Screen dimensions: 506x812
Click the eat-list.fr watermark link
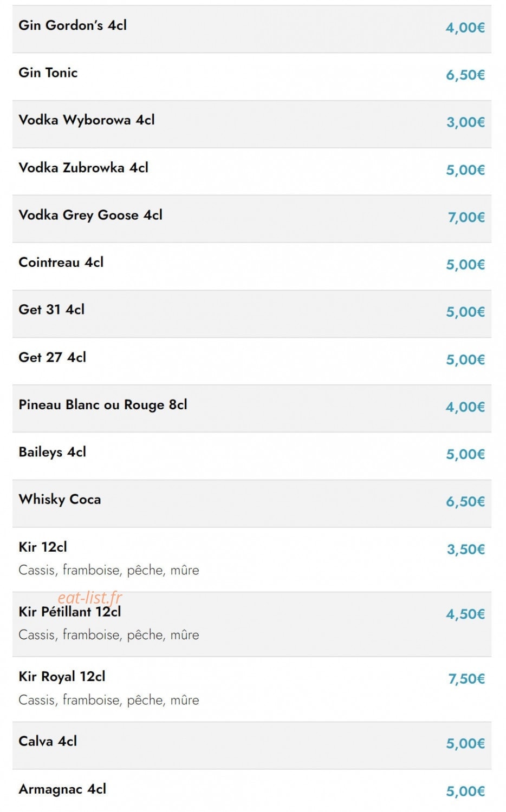(90, 597)
